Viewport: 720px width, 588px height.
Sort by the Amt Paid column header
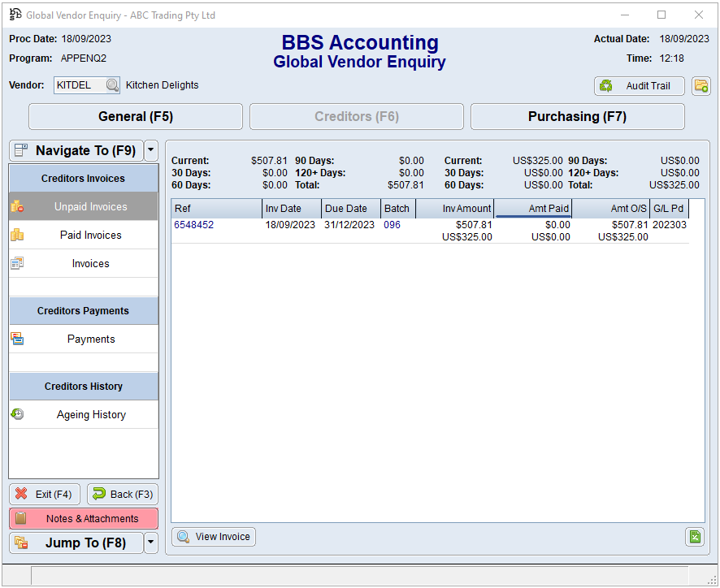(x=532, y=209)
